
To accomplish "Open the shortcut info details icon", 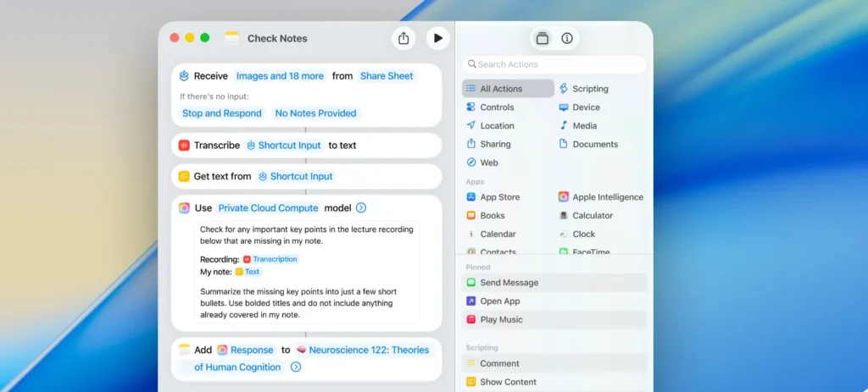I will (567, 38).
